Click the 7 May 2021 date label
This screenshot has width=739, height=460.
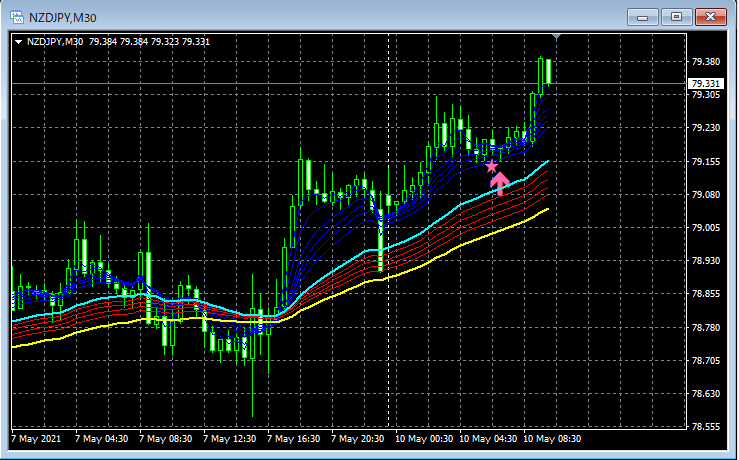coord(36,439)
